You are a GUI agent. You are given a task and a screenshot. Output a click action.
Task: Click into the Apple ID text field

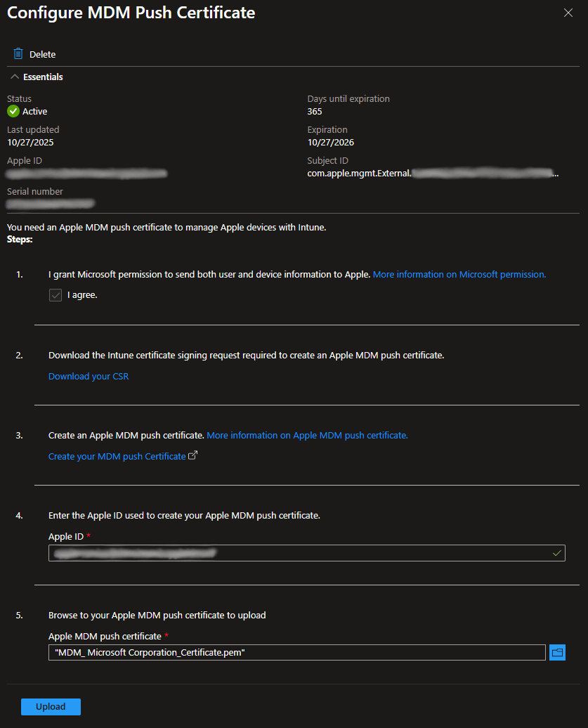pos(295,553)
